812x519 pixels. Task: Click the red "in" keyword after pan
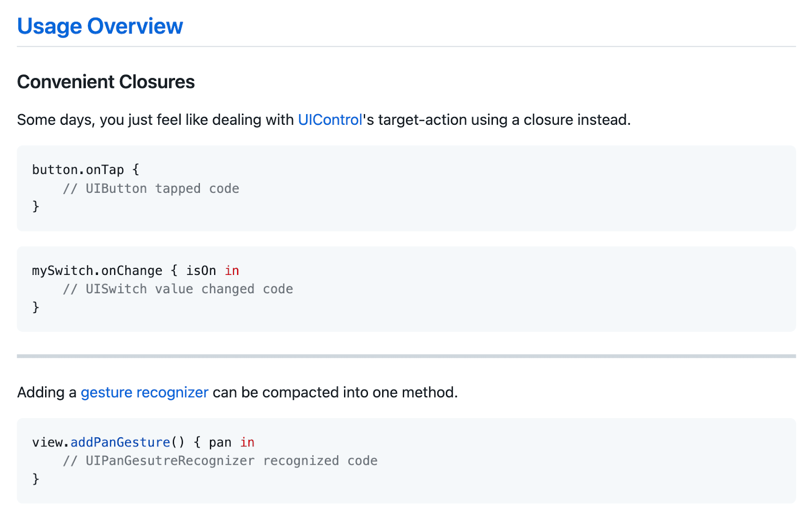point(247,442)
